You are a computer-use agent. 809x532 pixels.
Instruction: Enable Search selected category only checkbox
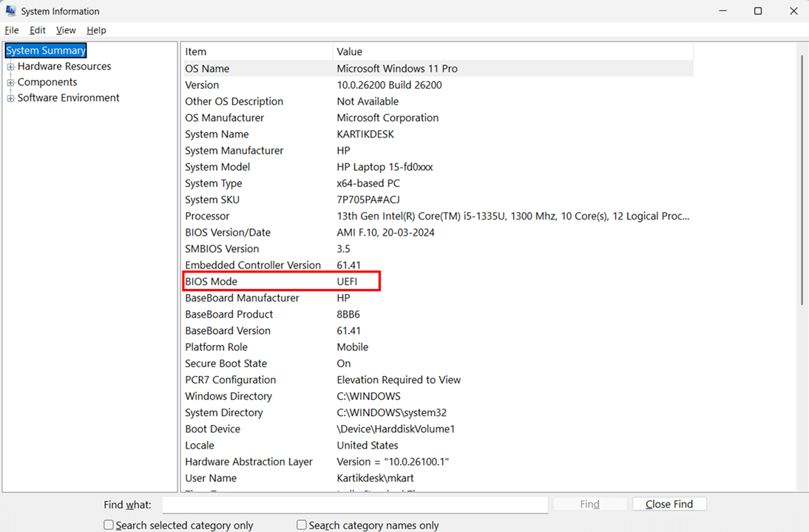109,525
